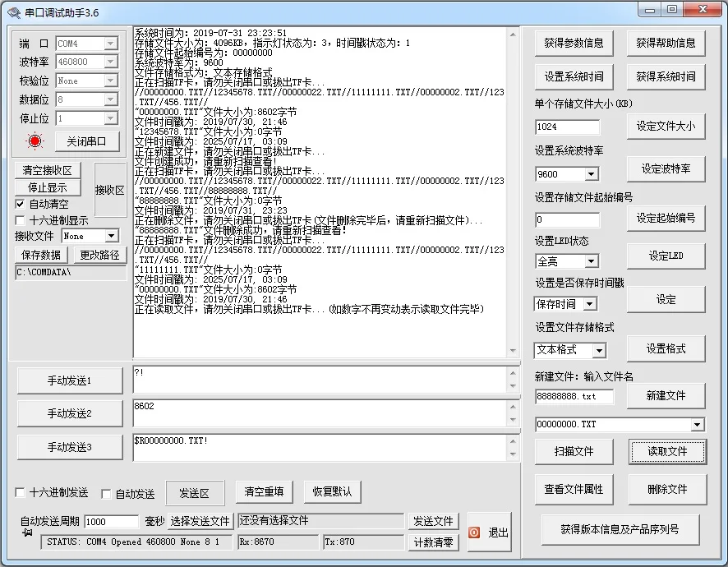Click the 设置格式 button
The image size is (728, 567).
click(x=666, y=348)
